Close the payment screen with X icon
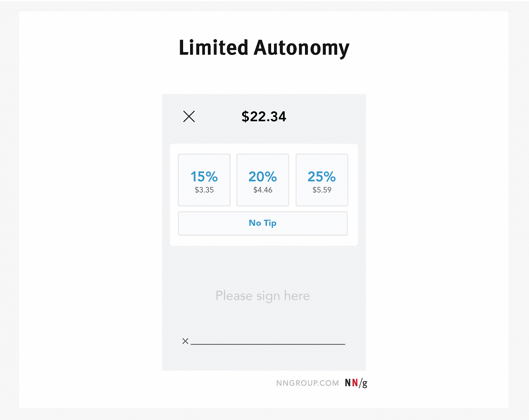Screen dimensions: 529x420 coord(189,116)
